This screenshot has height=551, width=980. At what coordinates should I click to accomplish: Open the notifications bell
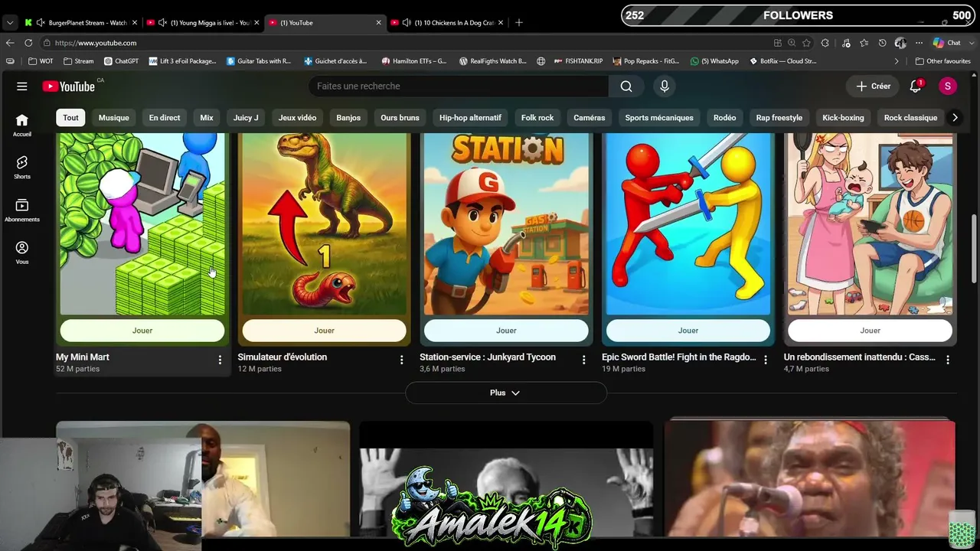916,86
